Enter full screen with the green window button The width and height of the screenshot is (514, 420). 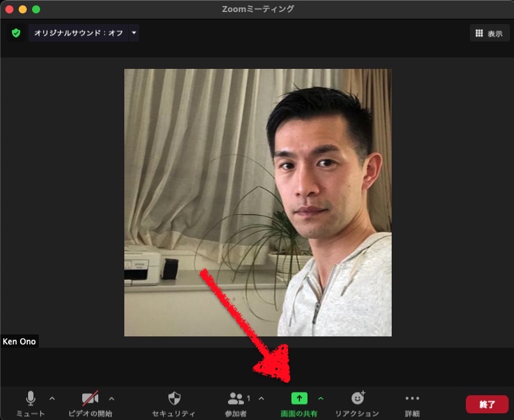(36, 9)
